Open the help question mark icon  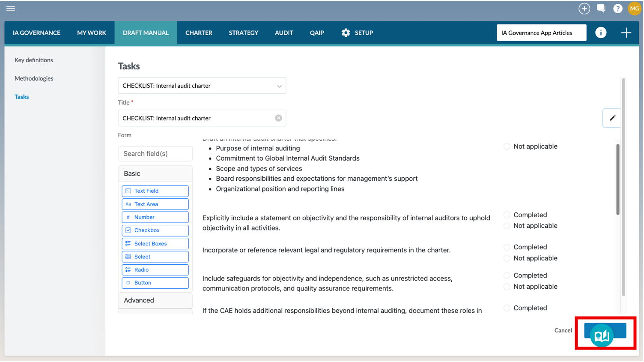pos(617,9)
